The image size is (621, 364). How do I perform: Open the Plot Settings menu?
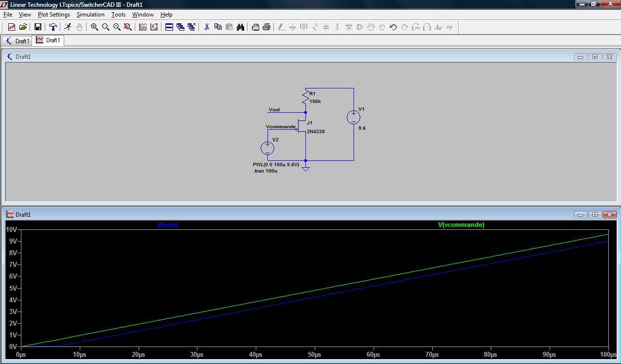pyautogui.click(x=54, y=15)
